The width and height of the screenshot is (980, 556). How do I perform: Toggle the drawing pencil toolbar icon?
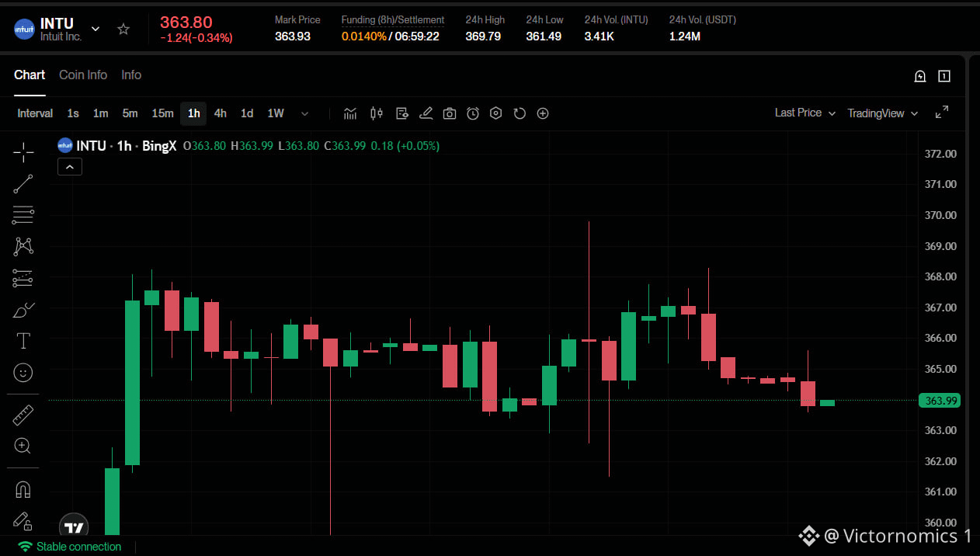tap(426, 113)
